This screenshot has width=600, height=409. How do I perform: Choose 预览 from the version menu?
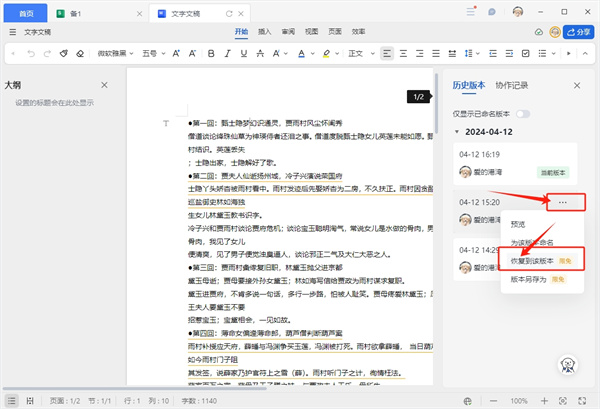tap(518, 224)
